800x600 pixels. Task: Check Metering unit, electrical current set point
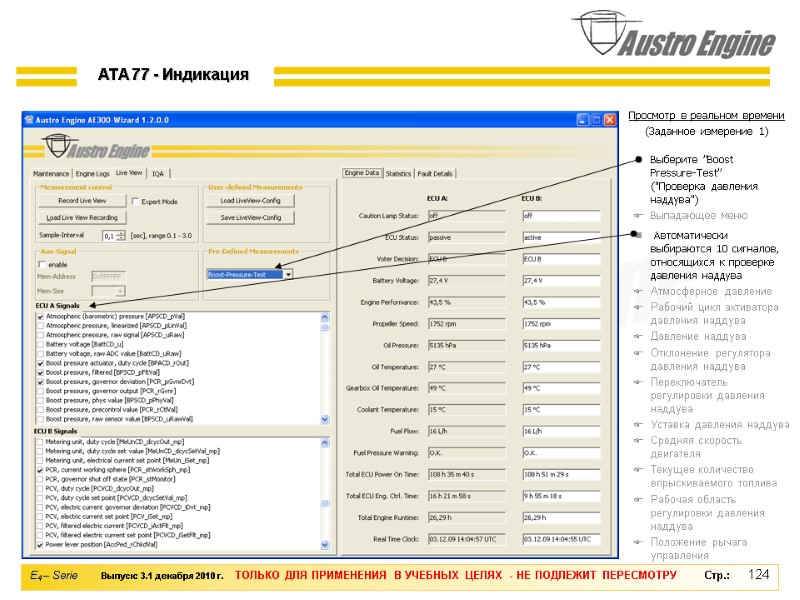(x=40, y=460)
